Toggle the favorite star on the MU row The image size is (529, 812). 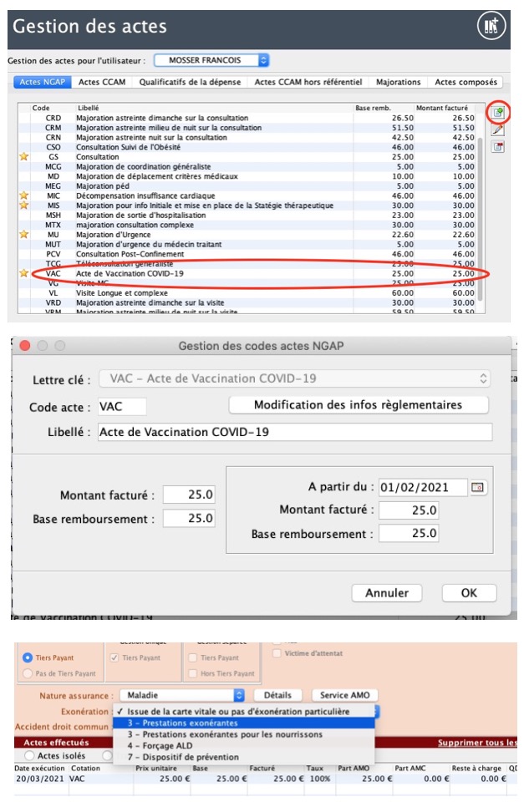tap(24, 234)
